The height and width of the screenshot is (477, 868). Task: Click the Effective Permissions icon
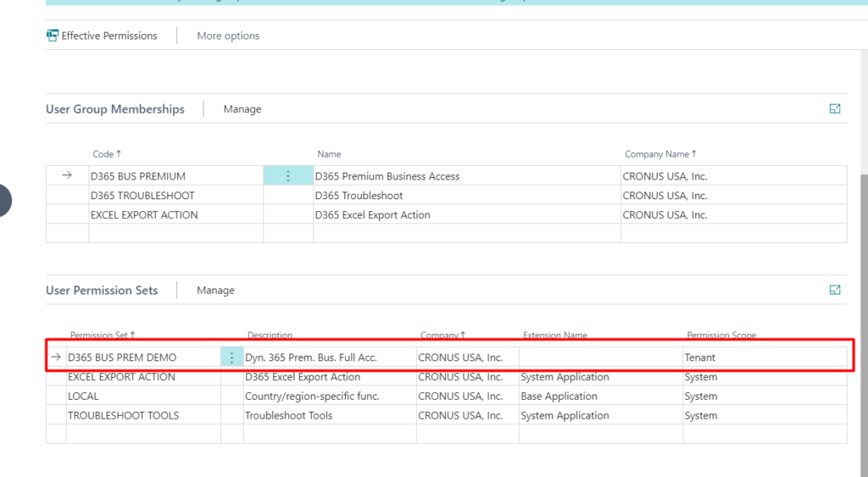click(53, 36)
